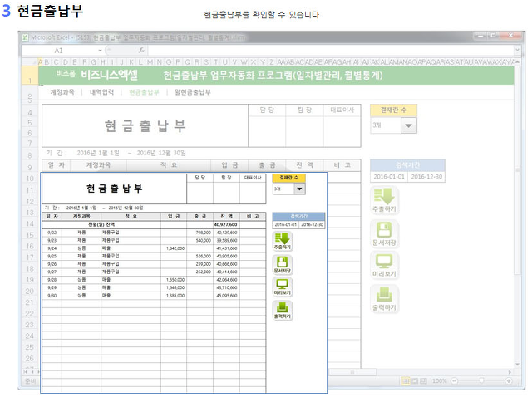The width and height of the screenshot is (532, 402).
Task: Click 40,927,600 carried balance cell in inset
Action: point(226,224)
